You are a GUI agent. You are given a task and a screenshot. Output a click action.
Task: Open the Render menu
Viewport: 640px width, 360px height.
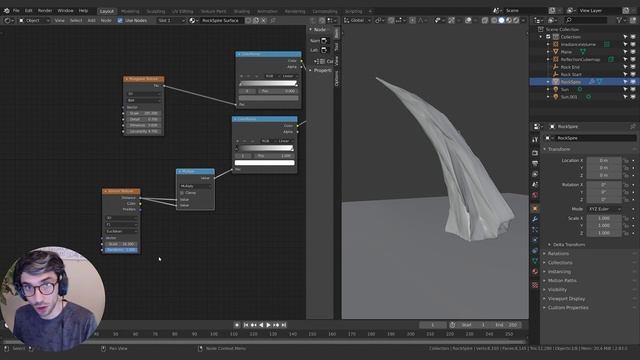tap(45, 11)
